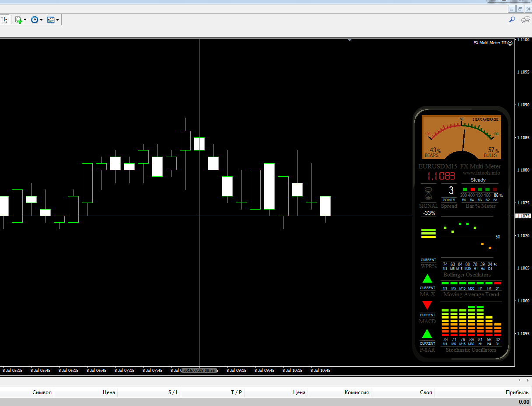
Task: Click the 3 BAR AVERAGE gauge label
Action: click(485, 119)
